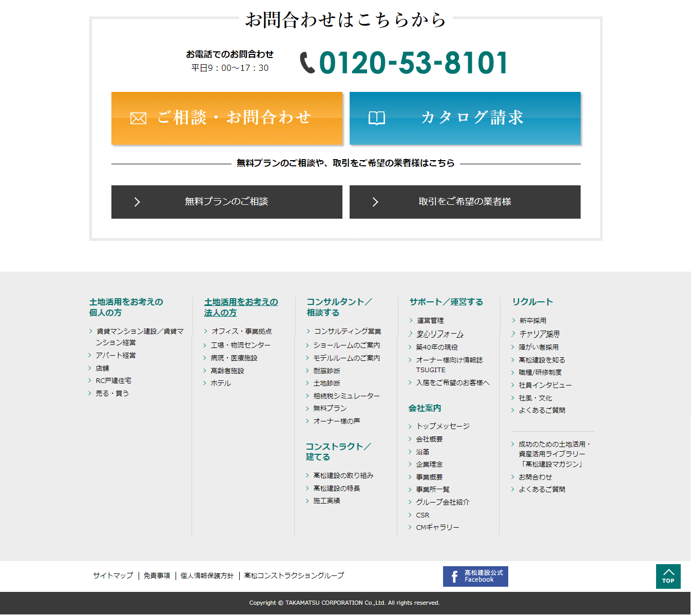Open 個人情報保護方針 footer link
Screen dimensions: 691x616
pos(207,576)
